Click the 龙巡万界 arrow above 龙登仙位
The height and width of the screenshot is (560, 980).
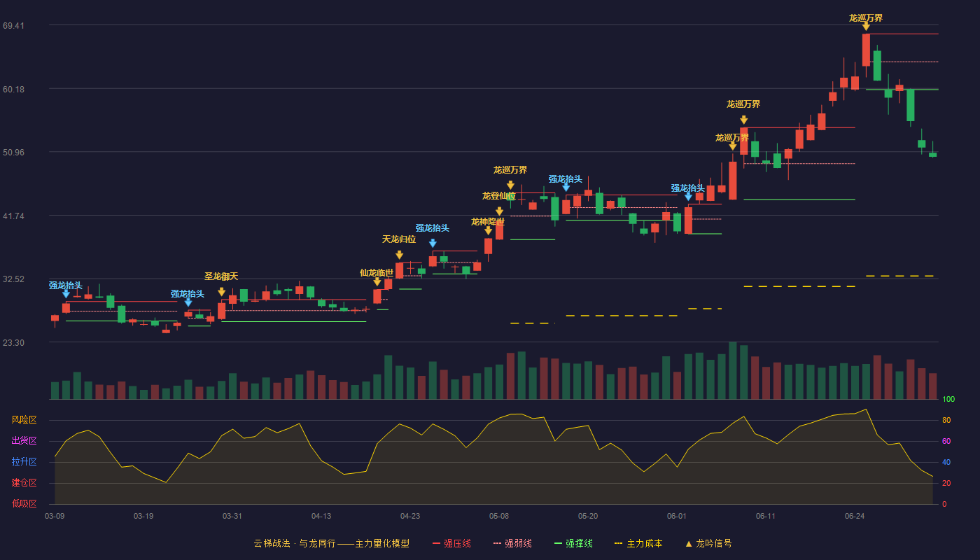[x=510, y=185]
